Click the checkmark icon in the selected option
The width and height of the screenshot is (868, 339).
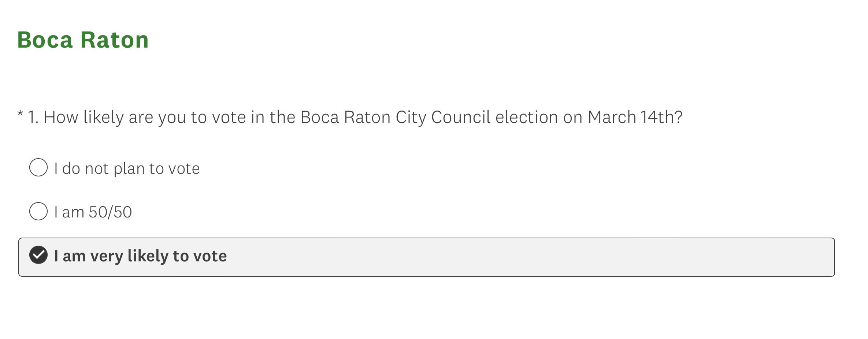38,255
